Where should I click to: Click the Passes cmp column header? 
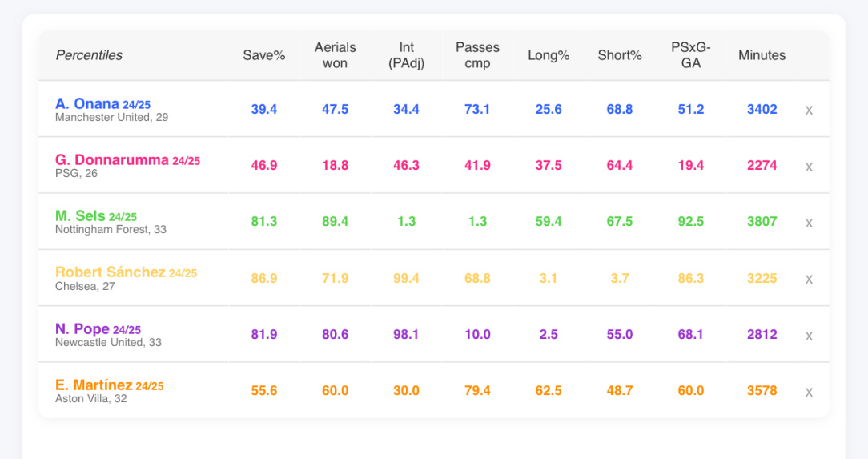477,55
